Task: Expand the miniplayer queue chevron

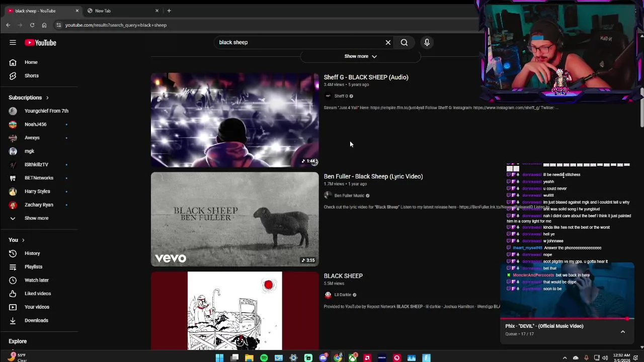Action: coord(623,332)
